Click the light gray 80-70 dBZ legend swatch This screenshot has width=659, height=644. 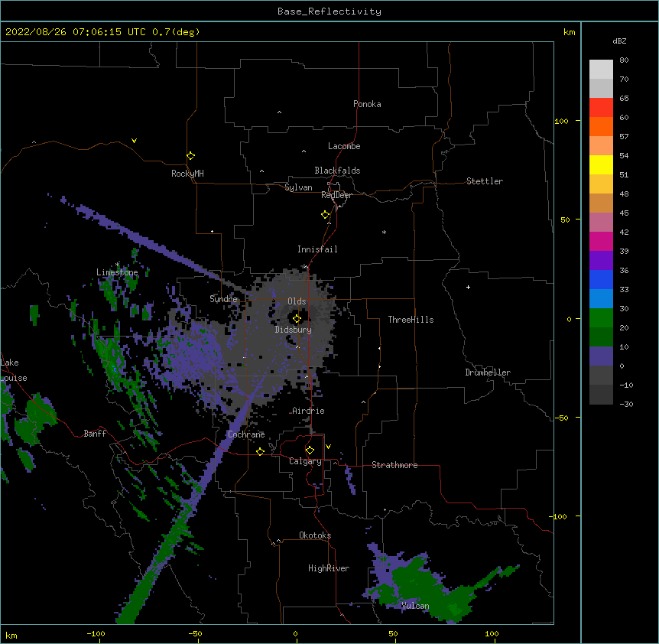(x=601, y=70)
